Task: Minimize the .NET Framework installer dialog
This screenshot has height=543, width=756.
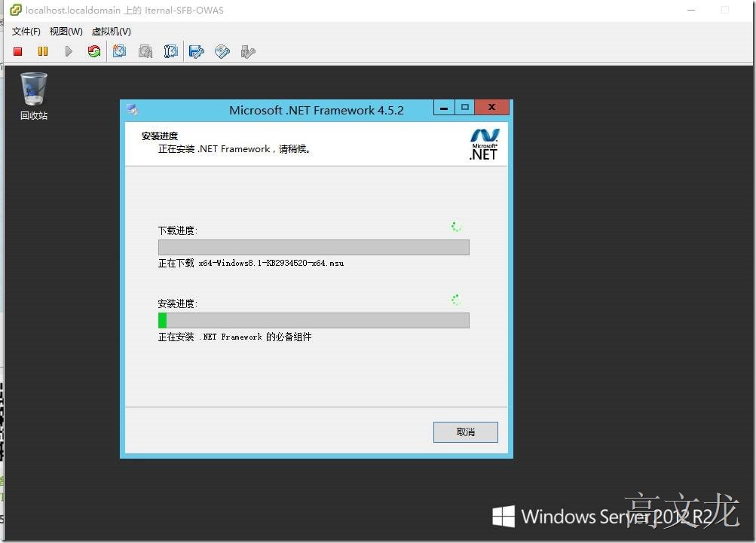Action: click(444, 108)
